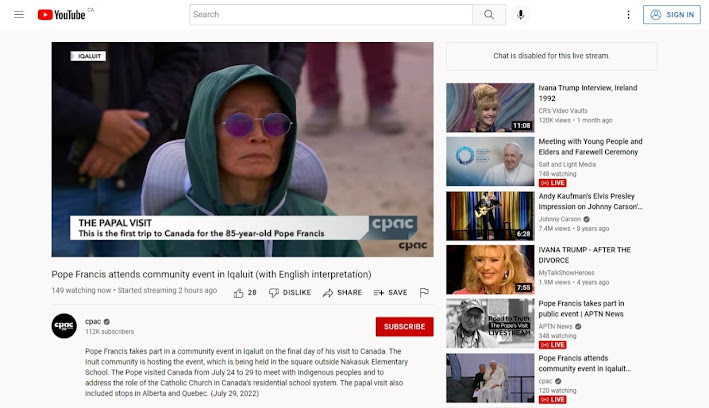Screen dimensions: 709x408
Task: Open Meeting with Young People video thumbnail
Action: (490, 161)
